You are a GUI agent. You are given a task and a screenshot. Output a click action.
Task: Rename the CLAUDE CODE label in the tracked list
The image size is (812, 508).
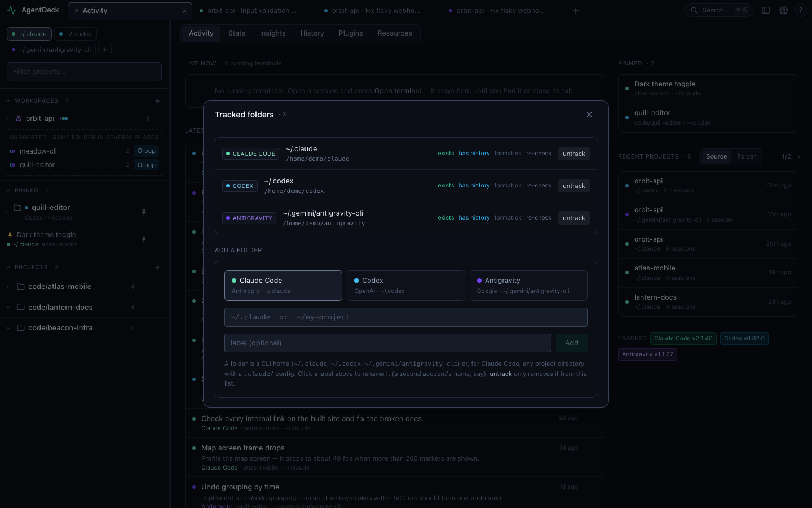point(250,154)
